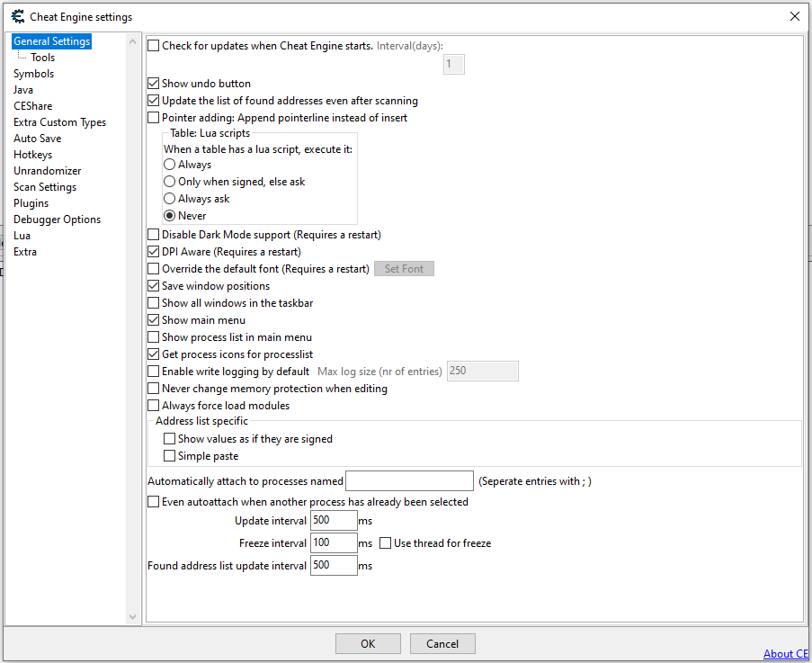Image resolution: width=812 pixels, height=663 pixels.
Task: Open the Hotkeys settings page
Action: coord(32,155)
